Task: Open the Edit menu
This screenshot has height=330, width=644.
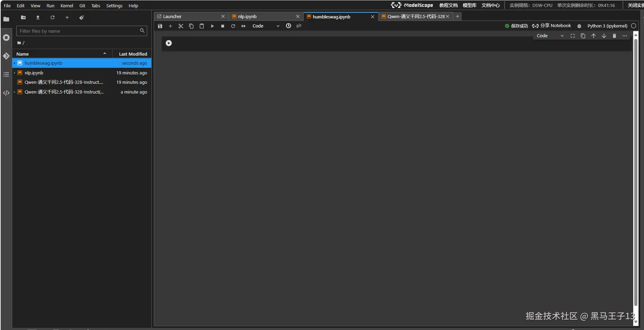Action: pyautogui.click(x=21, y=6)
